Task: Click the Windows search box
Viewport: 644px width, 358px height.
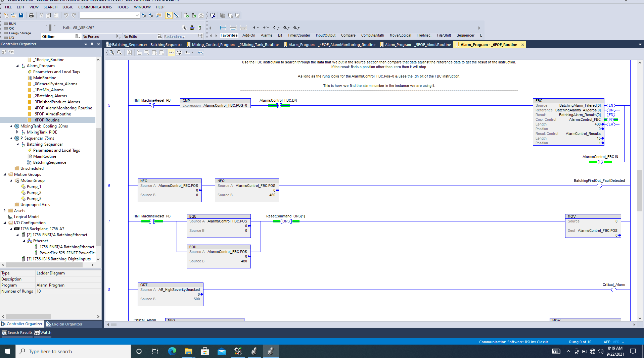Action: [x=73, y=351]
